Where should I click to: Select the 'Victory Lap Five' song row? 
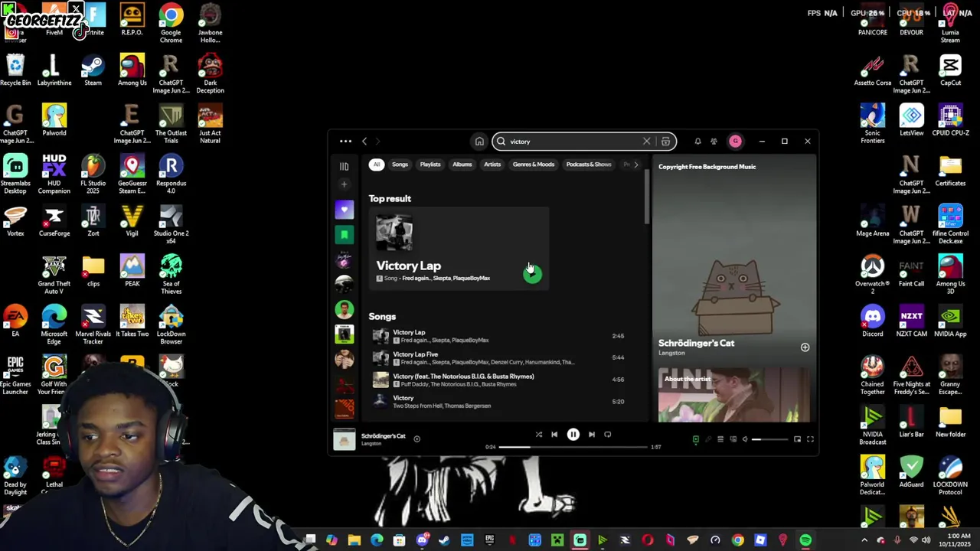[498, 357]
